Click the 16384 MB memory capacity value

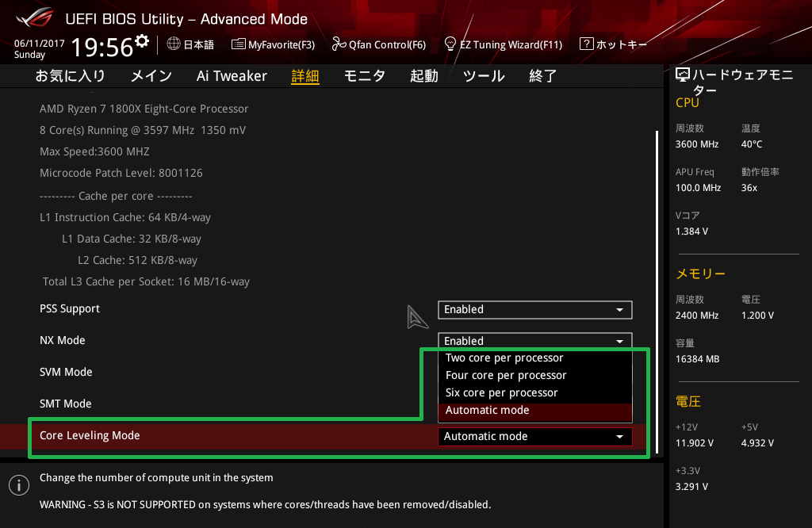(x=697, y=359)
